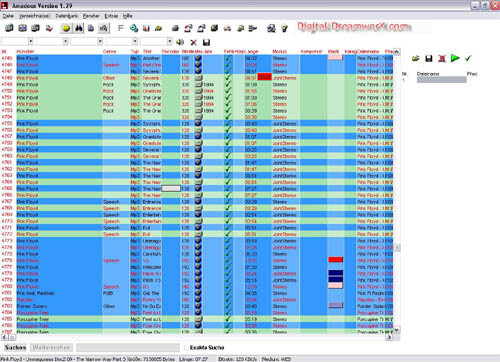Select the Speech genre cell in row 4767
500x362 pixels.
[116, 202]
